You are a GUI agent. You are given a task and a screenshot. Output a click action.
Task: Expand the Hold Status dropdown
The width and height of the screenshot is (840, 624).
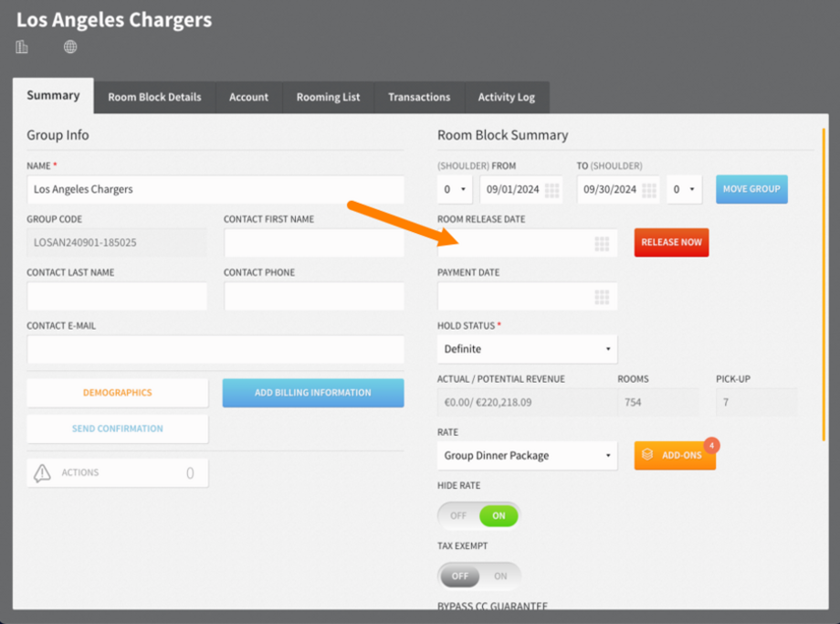click(x=527, y=349)
